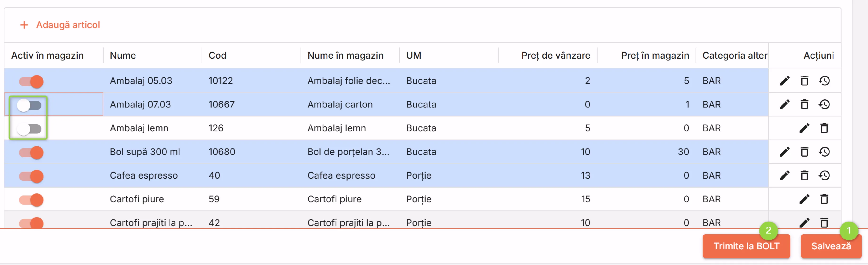Click Adaugă articol to add item
Viewport: 868px width, 265px height.
[x=60, y=25]
